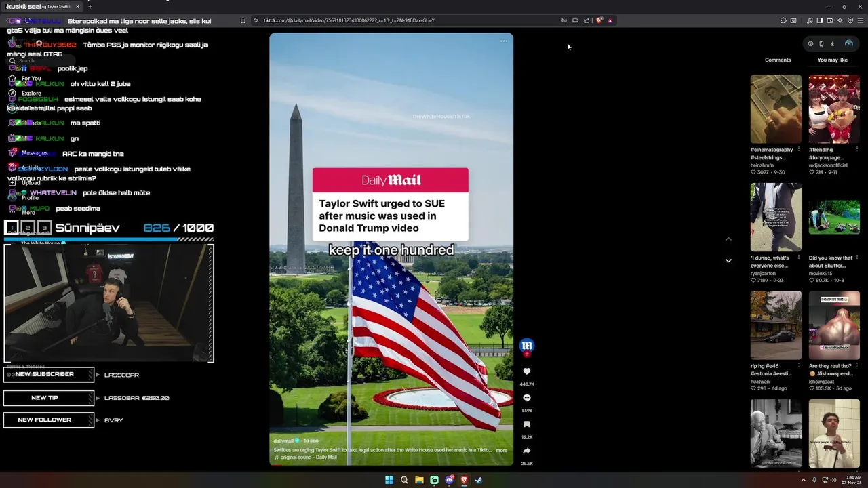Click the Brave Rewards triangle icon

(610, 20)
